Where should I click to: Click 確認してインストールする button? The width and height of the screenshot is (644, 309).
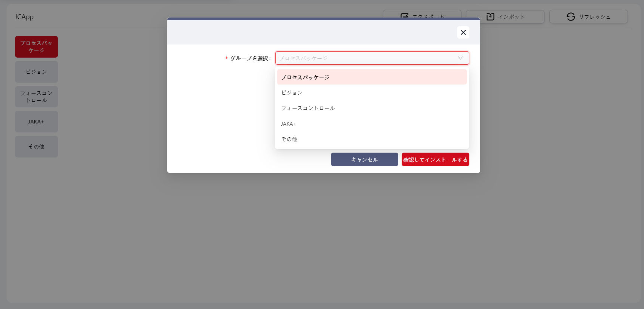[435, 159]
